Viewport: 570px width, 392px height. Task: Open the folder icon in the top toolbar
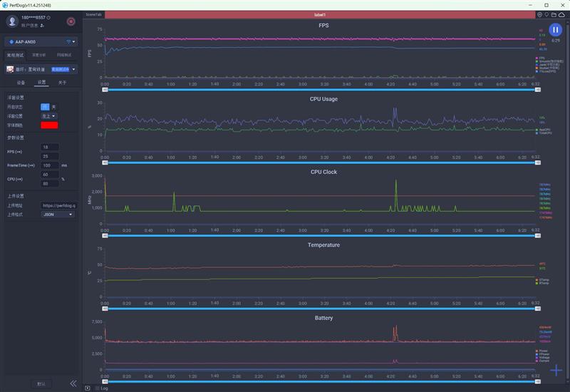tap(554, 14)
